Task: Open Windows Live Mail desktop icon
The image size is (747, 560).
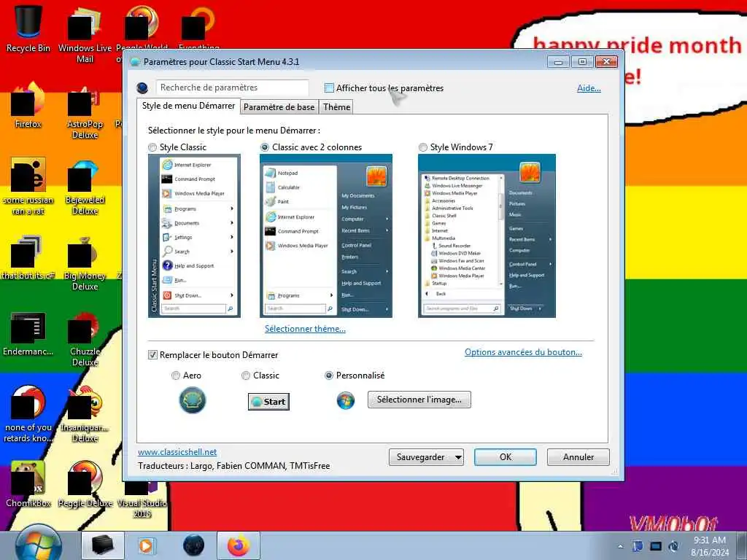Action: point(85,34)
